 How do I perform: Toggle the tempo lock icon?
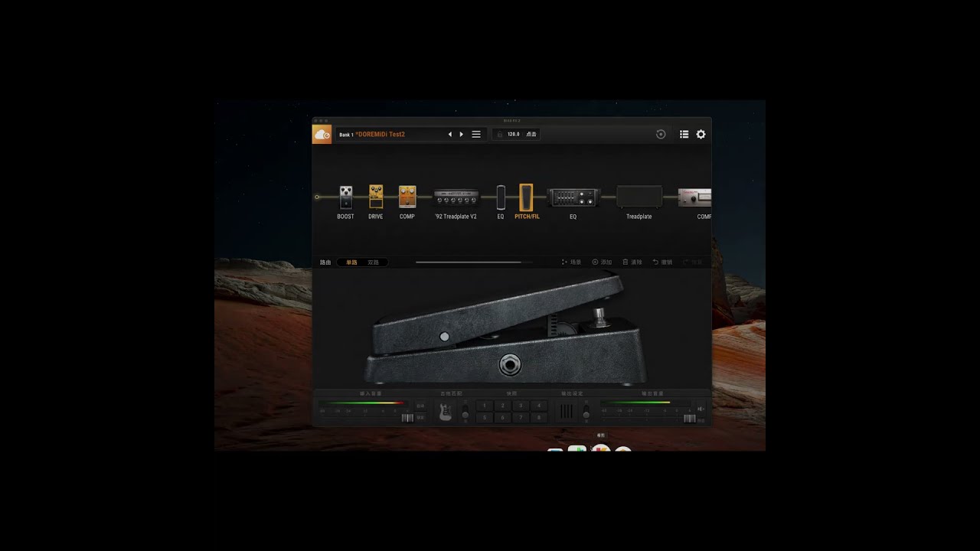(x=499, y=134)
